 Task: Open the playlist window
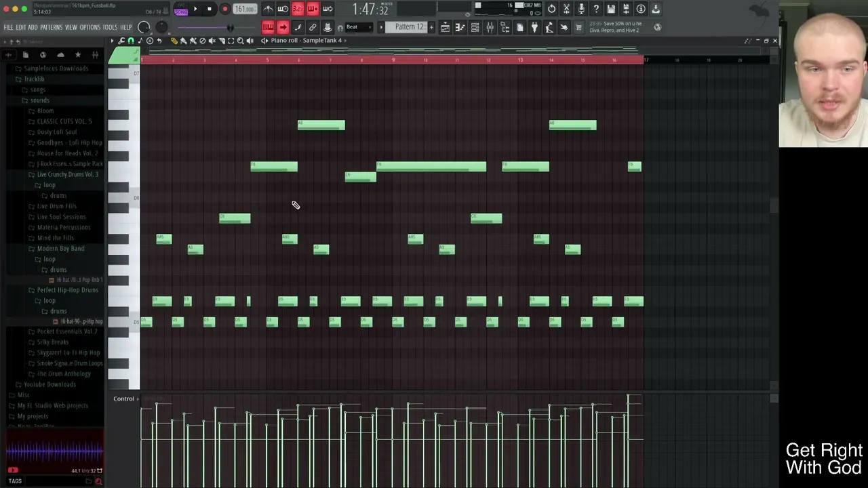pyautogui.click(x=445, y=27)
